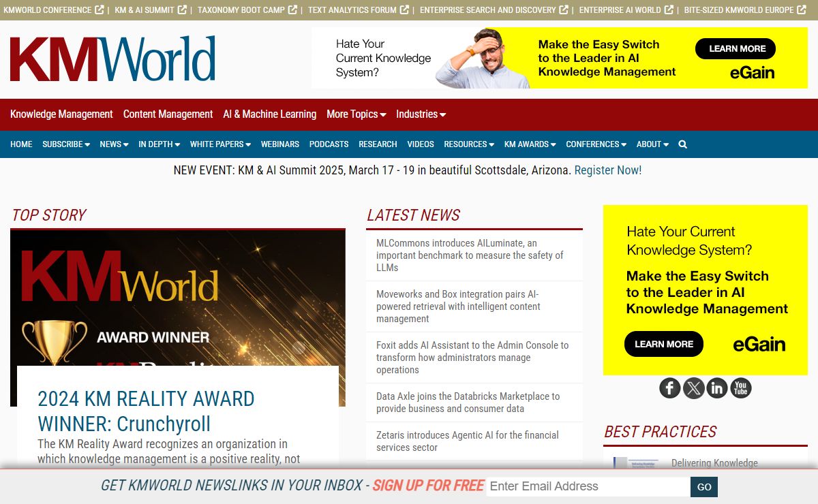Image resolution: width=818 pixels, height=504 pixels.
Task: Expand the Industries dropdown menu
Action: 421,114
